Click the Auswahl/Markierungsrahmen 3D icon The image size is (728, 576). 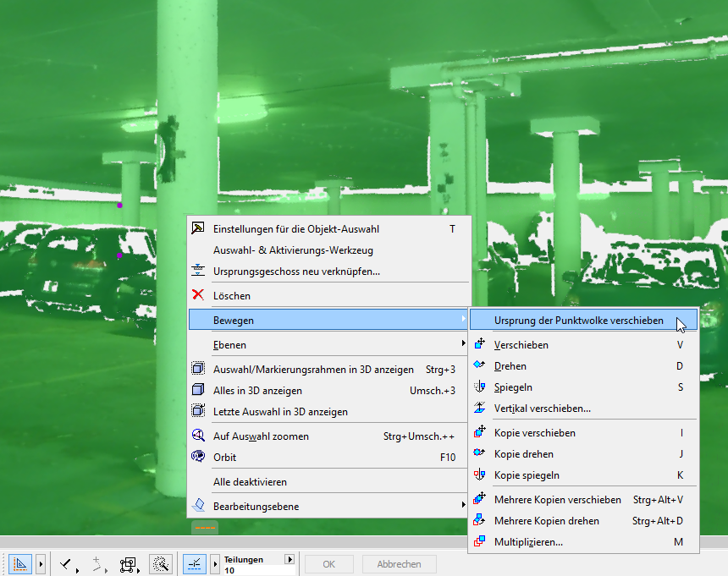[x=198, y=369]
